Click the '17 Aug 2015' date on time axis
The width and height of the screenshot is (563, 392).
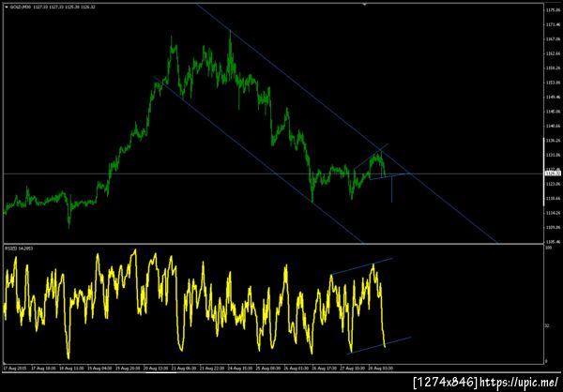click(14, 369)
